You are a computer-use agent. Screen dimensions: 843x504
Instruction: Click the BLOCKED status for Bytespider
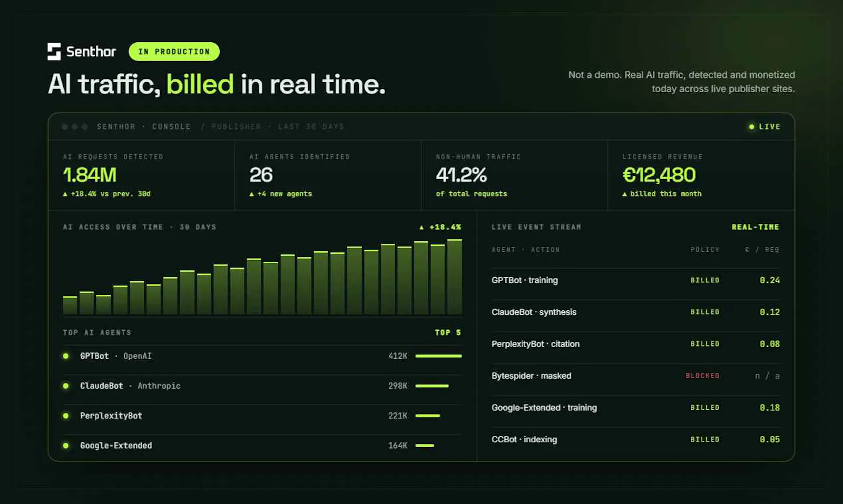point(702,375)
